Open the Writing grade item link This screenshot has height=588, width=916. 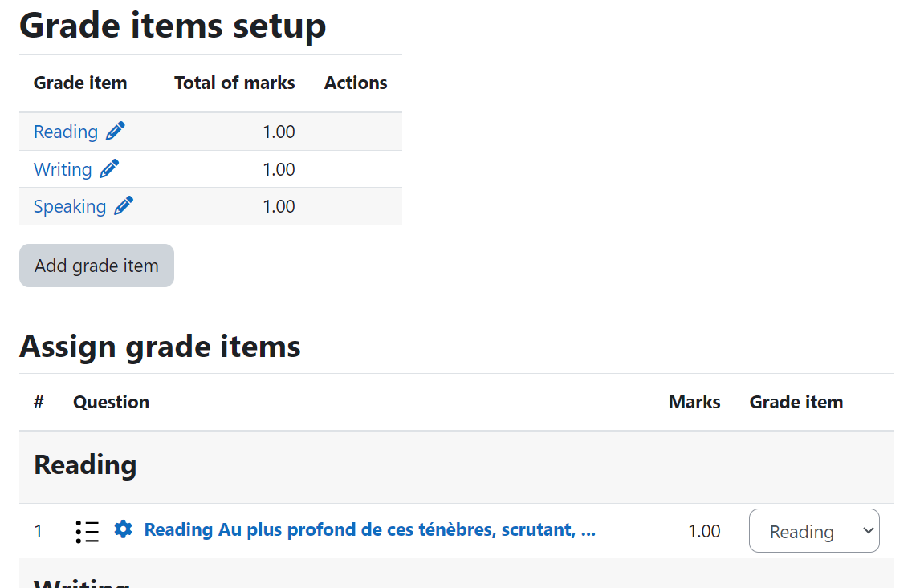pyautogui.click(x=63, y=169)
